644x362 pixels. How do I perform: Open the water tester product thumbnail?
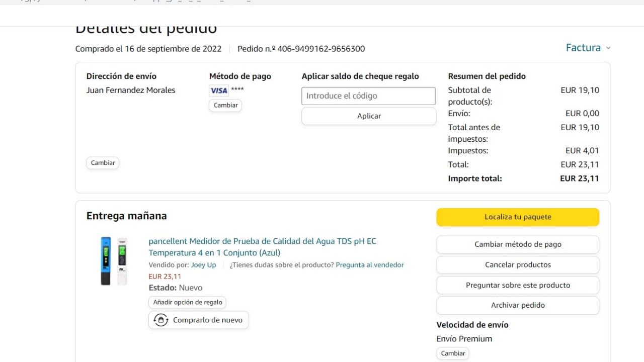coord(114,261)
